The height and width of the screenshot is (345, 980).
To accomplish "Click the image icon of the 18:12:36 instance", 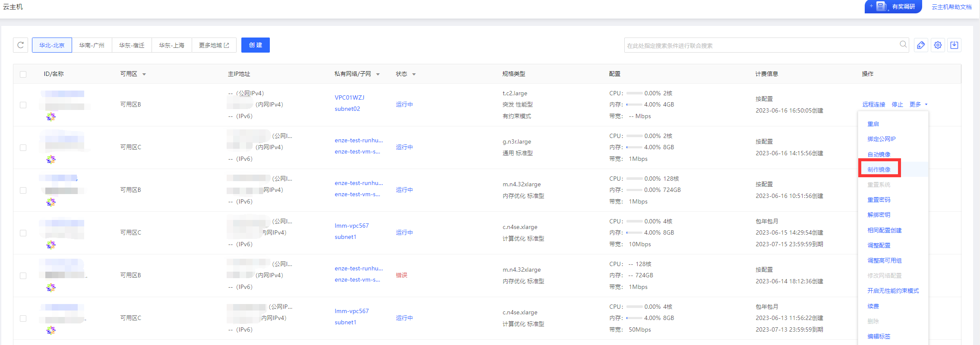I will pyautogui.click(x=51, y=288).
